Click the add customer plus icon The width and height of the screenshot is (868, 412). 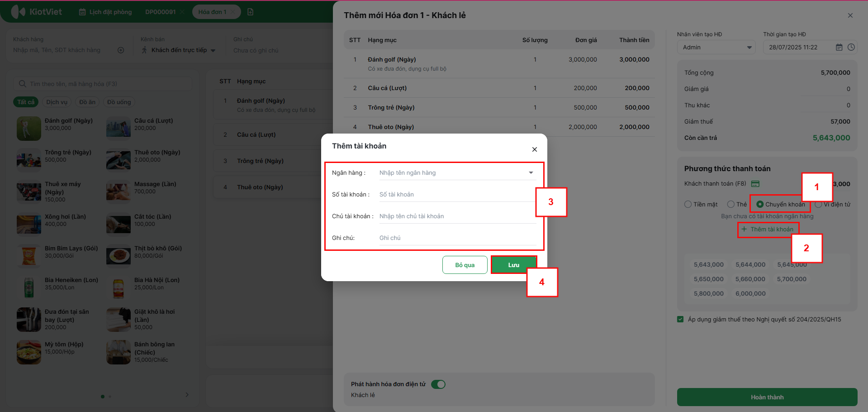tap(121, 50)
